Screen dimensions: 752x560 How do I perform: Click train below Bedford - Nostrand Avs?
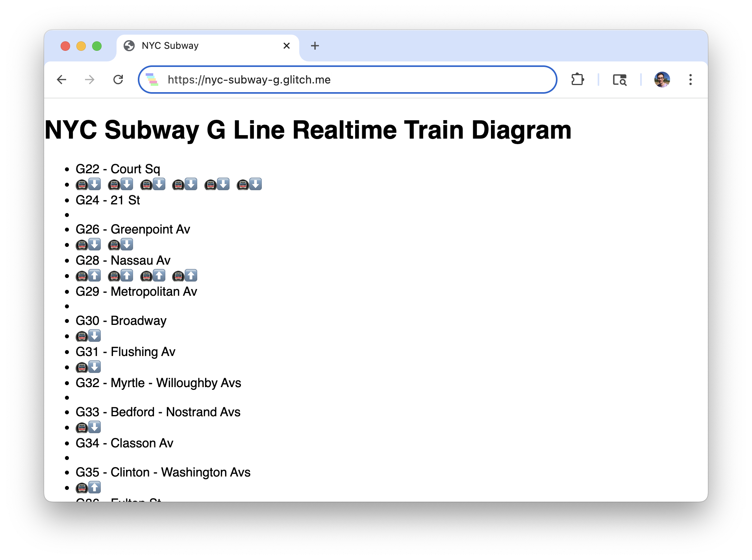pyautogui.click(x=88, y=427)
